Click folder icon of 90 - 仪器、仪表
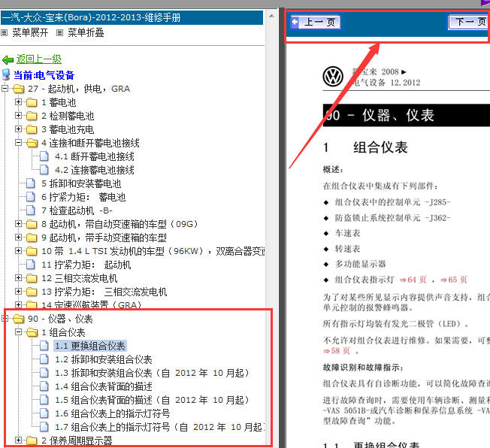 click(x=19, y=319)
